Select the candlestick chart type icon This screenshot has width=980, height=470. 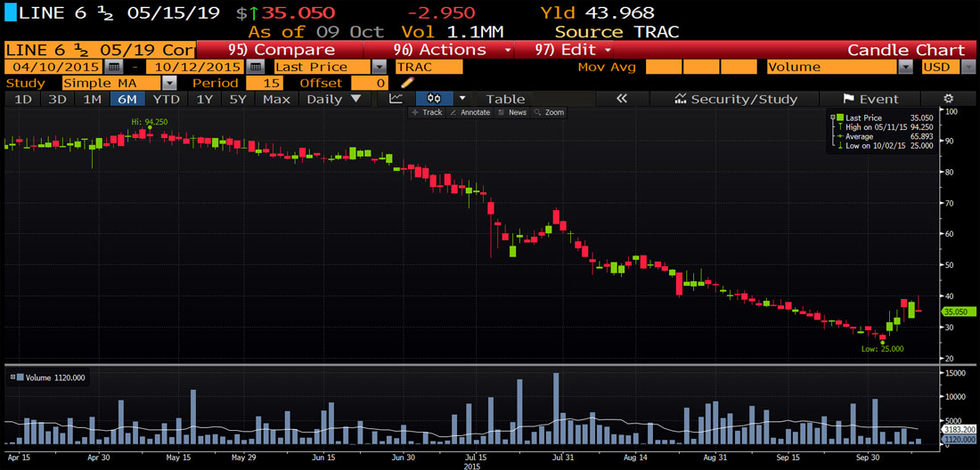(436, 99)
